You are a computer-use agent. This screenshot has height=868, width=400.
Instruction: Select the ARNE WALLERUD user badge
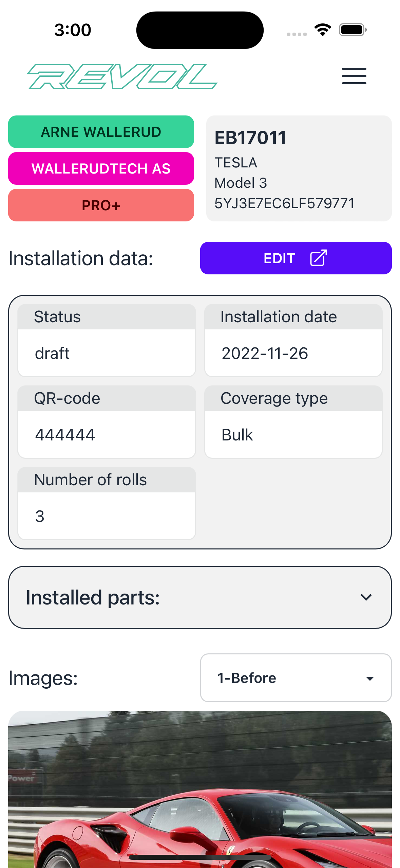coord(101,132)
